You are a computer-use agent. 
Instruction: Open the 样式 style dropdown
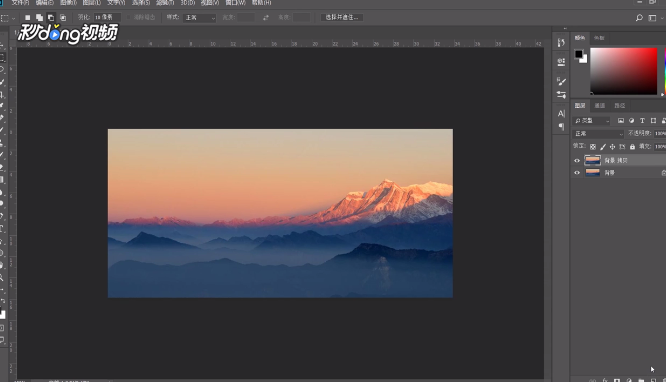coord(200,17)
